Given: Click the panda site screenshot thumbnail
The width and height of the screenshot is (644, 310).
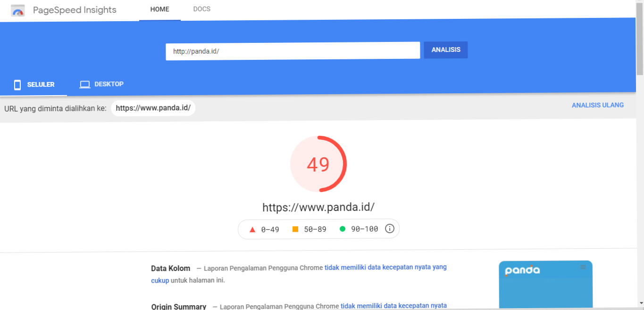Looking at the screenshot, I should tap(545, 285).
